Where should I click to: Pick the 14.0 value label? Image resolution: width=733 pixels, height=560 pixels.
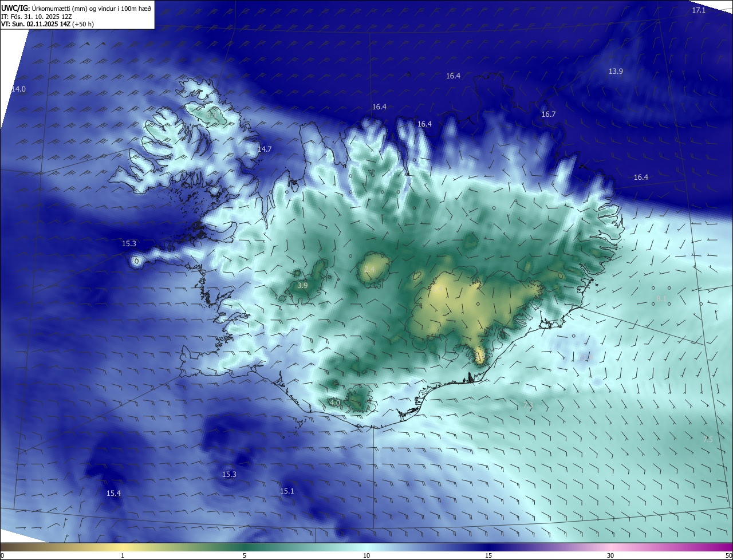click(x=18, y=89)
